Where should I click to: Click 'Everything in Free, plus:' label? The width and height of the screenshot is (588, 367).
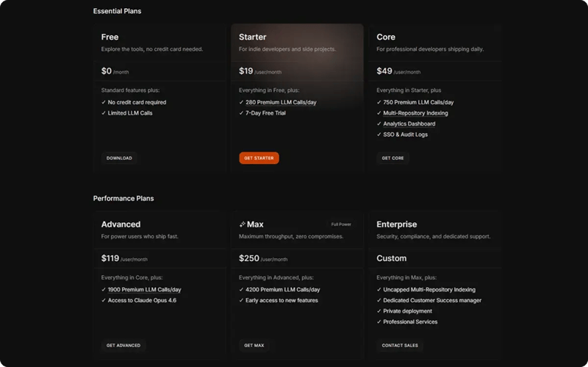pos(269,90)
